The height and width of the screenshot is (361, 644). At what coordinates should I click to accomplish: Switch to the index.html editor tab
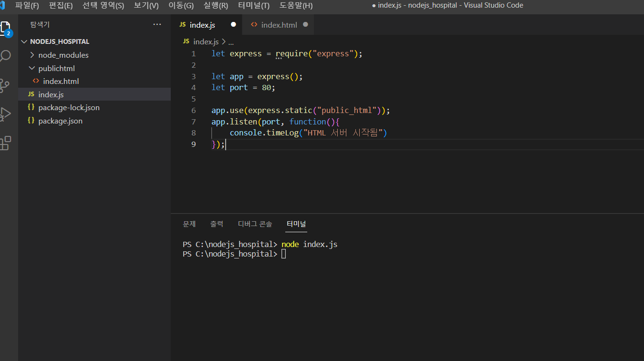[x=279, y=25]
